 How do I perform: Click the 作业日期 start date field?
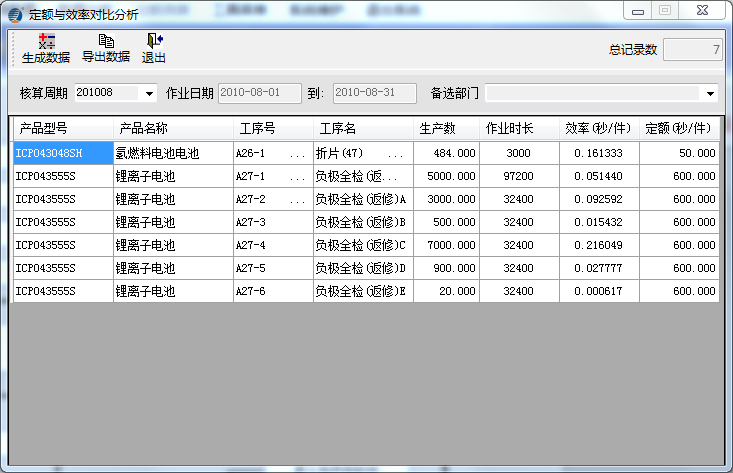(x=260, y=93)
